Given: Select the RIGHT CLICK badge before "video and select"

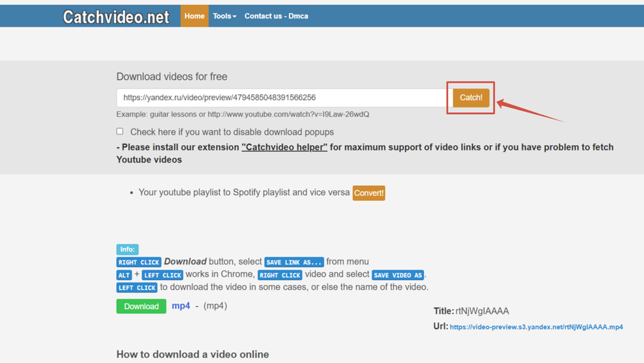Looking at the screenshot, I should click(x=280, y=275).
